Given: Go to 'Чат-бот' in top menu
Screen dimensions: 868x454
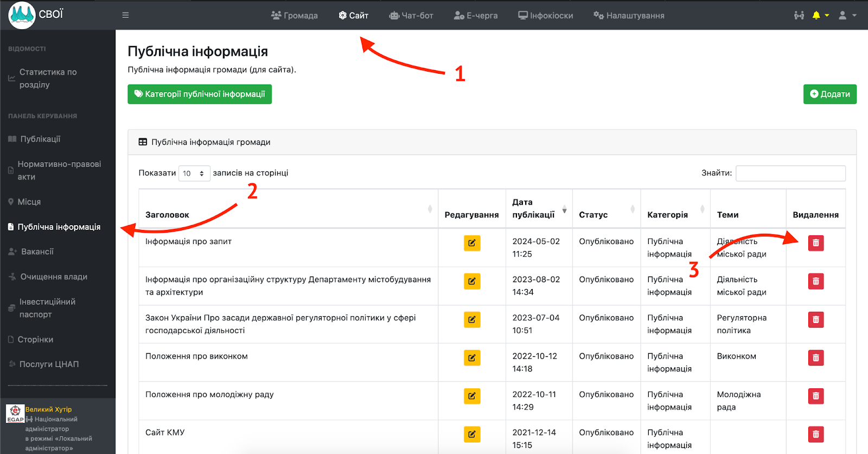Looking at the screenshot, I should pos(411,15).
